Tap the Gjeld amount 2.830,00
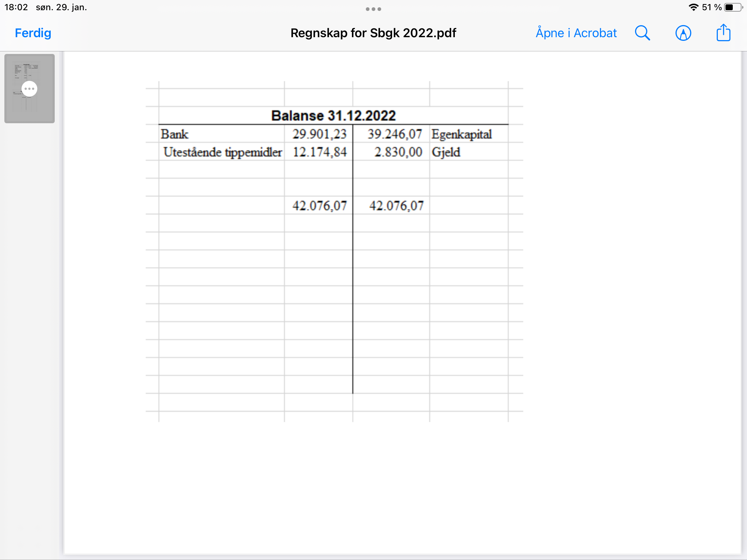This screenshot has width=747, height=560. coord(398,152)
